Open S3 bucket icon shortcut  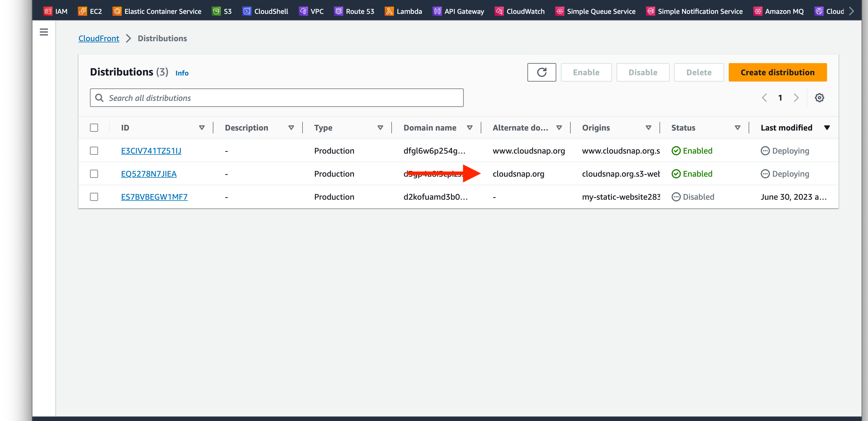216,12
